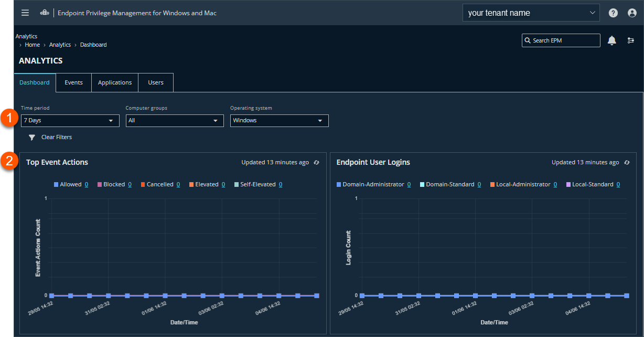Click the Endpoint Privilege Management product title
This screenshot has height=337, width=644.
pos(137,13)
